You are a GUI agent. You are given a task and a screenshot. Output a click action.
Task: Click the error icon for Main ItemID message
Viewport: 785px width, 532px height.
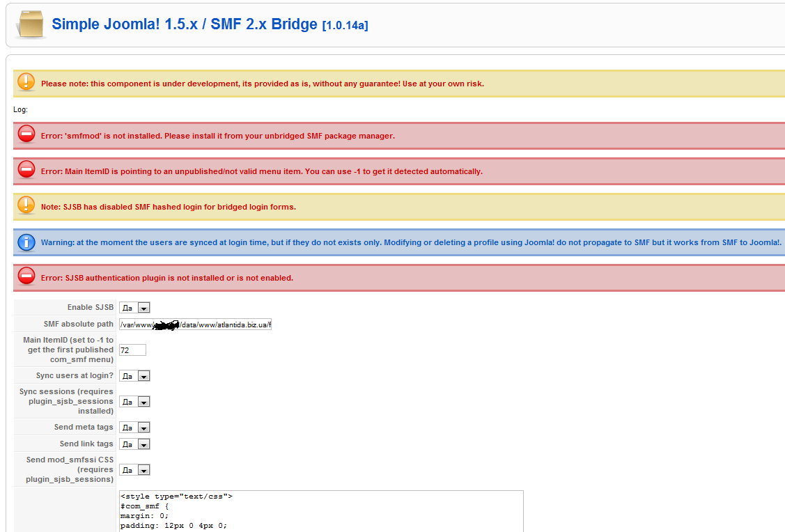click(26, 170)
